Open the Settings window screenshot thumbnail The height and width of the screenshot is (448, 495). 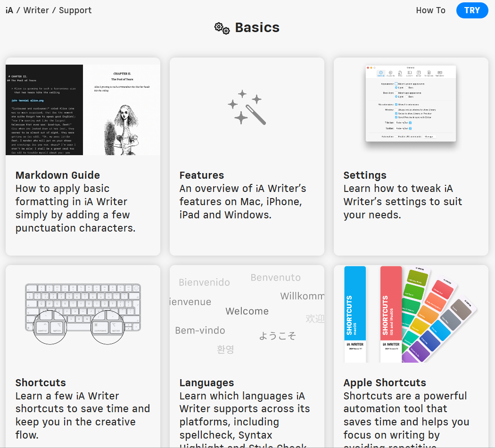click(x=411, y=103)
